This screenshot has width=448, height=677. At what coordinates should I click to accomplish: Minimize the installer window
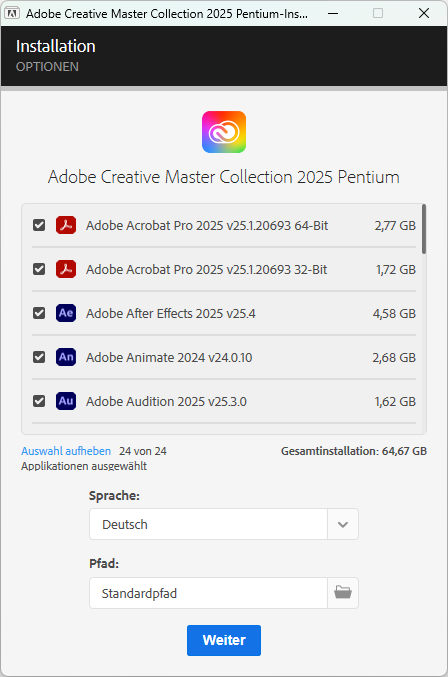tap(333, 13)
